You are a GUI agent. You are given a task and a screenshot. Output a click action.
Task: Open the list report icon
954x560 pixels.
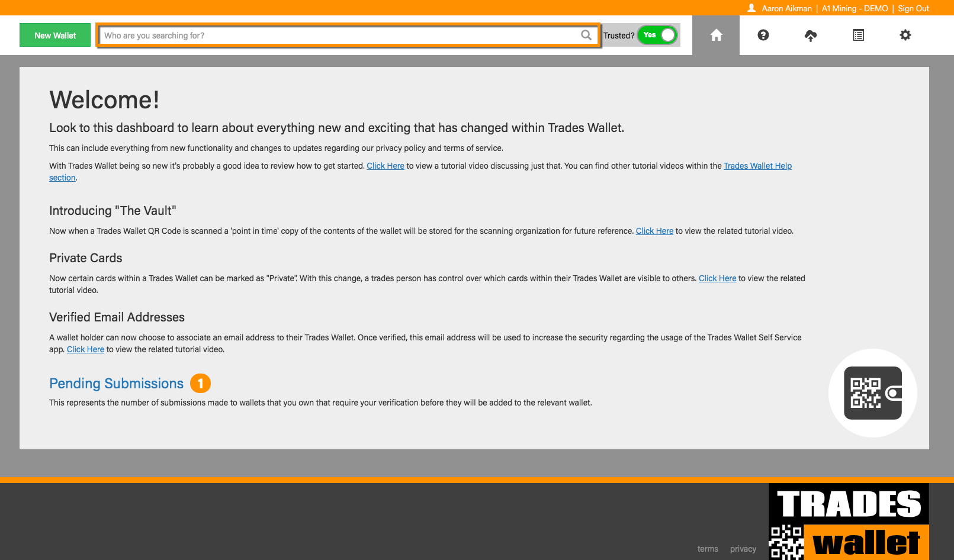point(858,36)
